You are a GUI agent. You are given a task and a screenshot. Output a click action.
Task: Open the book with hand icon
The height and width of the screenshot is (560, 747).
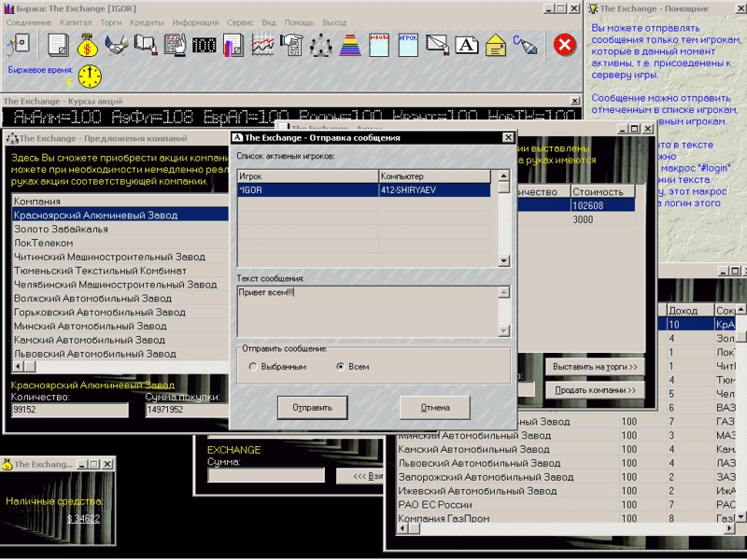pyautogui.click(x=146, y=45)
